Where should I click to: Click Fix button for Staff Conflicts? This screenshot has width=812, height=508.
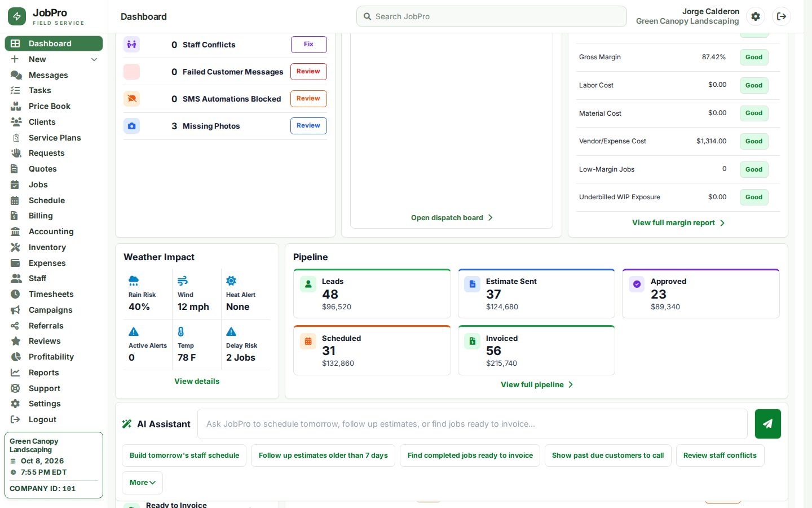click(308, 45)
